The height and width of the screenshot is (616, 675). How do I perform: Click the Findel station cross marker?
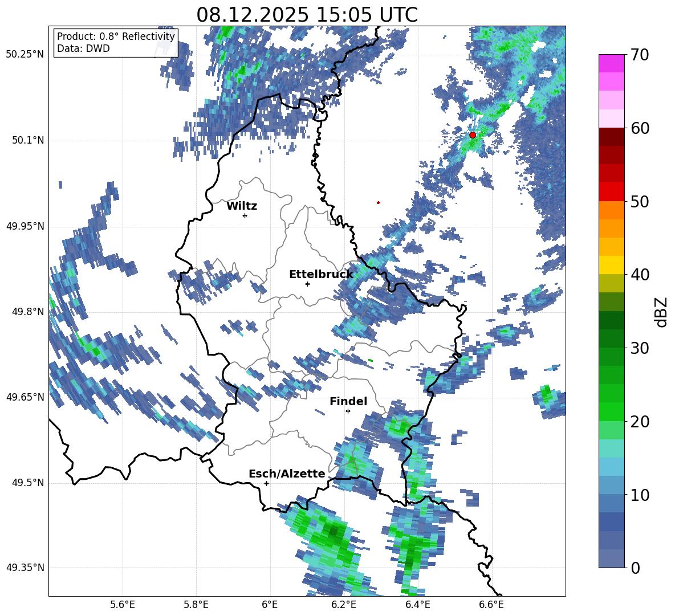coord(348,411)
